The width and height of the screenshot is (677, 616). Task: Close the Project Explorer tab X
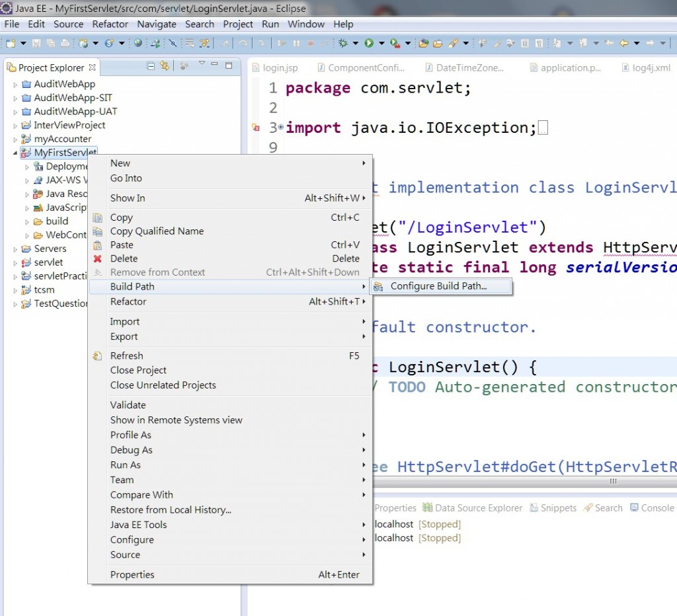click(92, 67)
